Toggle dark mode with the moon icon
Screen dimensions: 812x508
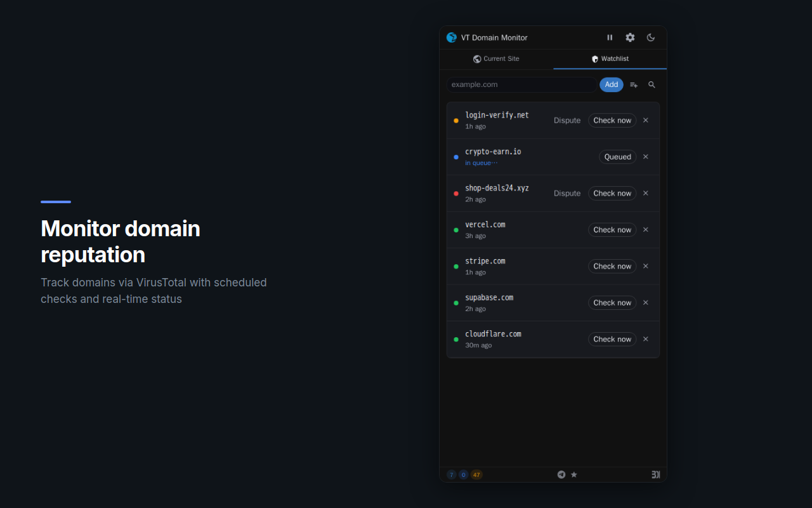(x=650, y=37)
